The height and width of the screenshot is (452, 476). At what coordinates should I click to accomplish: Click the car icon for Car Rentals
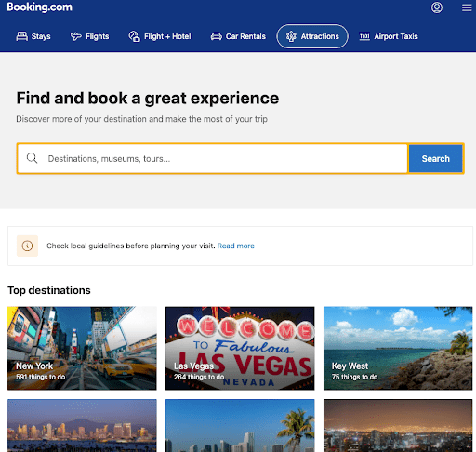click(x=217, y=36)
